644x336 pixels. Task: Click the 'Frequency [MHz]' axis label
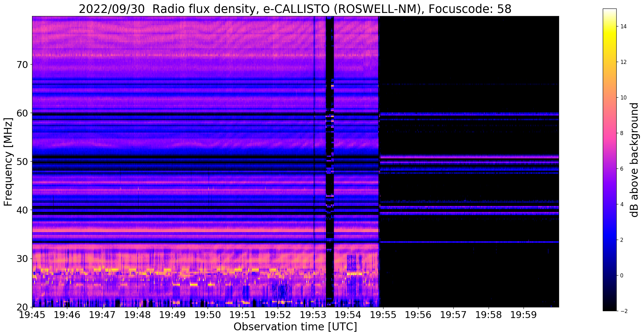coord(8,162)
